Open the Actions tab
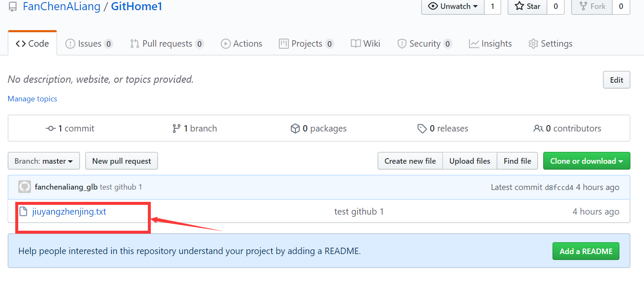This screenshot has height=285, width=644. point(241,44)
